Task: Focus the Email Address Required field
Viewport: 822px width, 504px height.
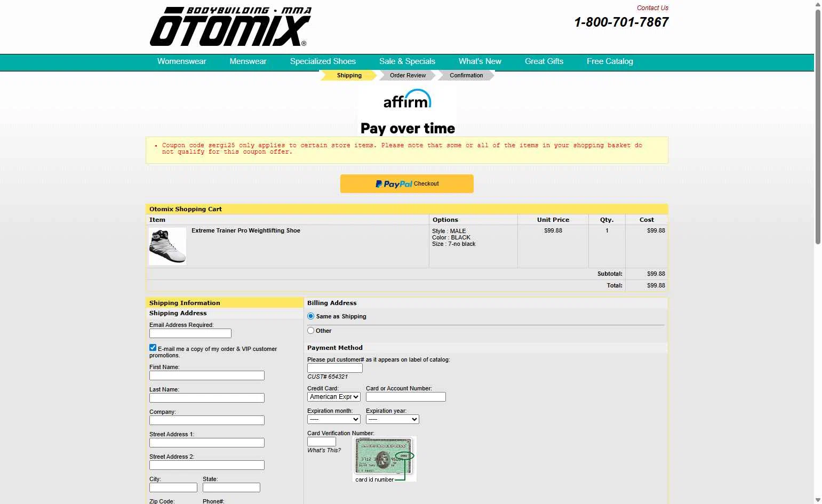Action: pyautogui.click(x=190, y=333)
